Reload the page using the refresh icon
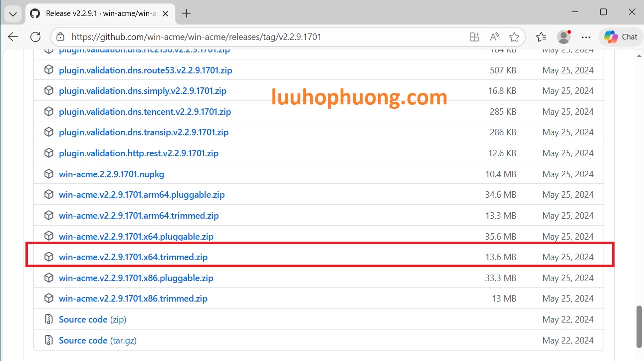 pos(35,36)
